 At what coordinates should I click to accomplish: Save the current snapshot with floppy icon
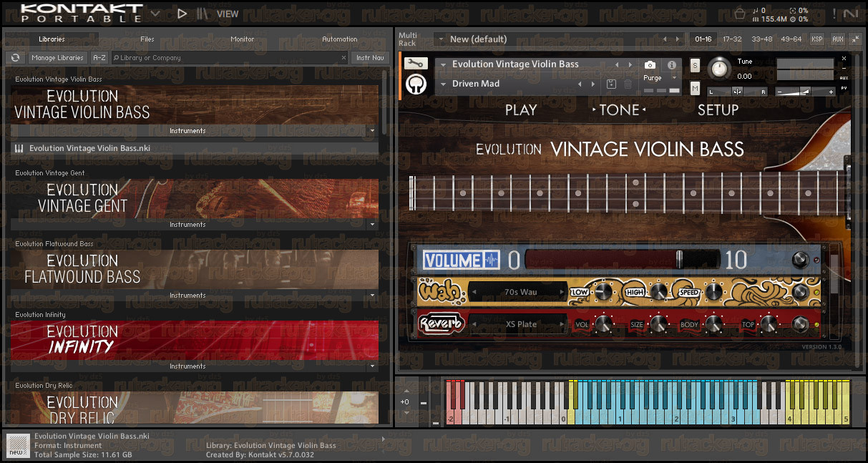[611, 84]
